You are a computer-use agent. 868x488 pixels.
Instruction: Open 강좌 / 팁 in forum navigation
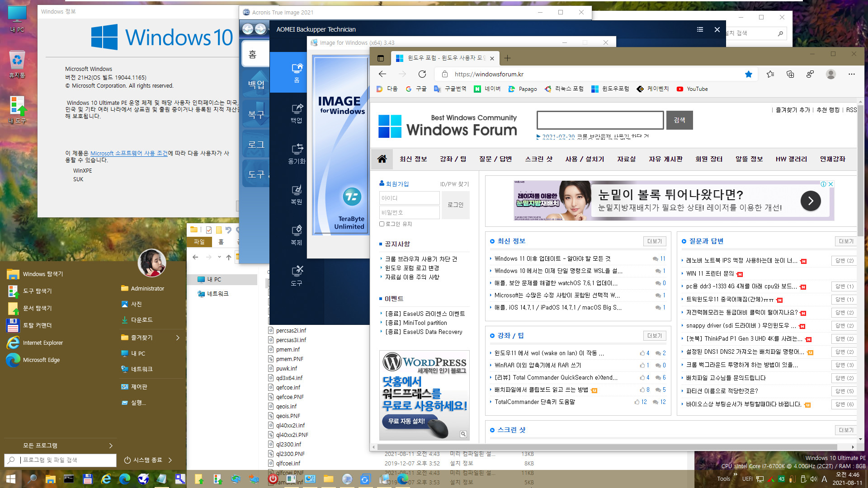click(453, 159)
